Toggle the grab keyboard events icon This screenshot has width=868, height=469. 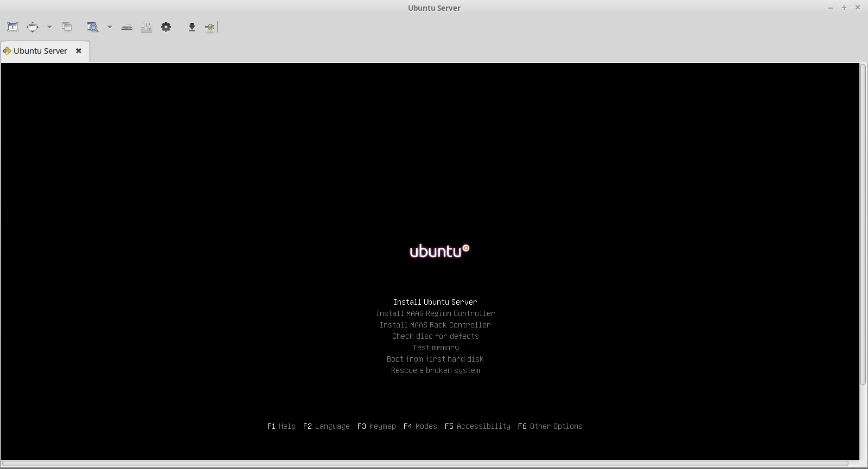tap(127, 27)
